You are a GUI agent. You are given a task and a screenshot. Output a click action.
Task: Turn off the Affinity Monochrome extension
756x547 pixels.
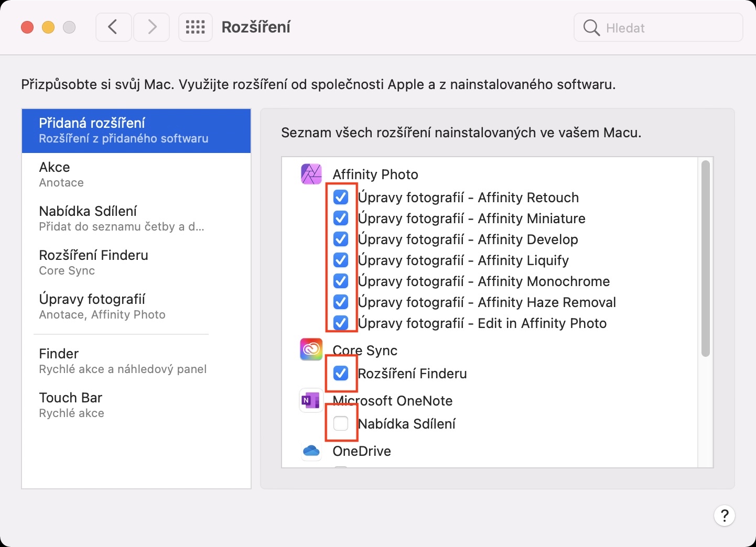341,281
